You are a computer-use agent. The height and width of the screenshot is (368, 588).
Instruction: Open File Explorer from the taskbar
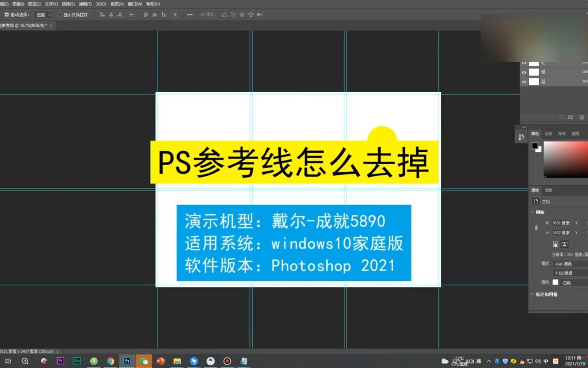(x=177, y=361)
